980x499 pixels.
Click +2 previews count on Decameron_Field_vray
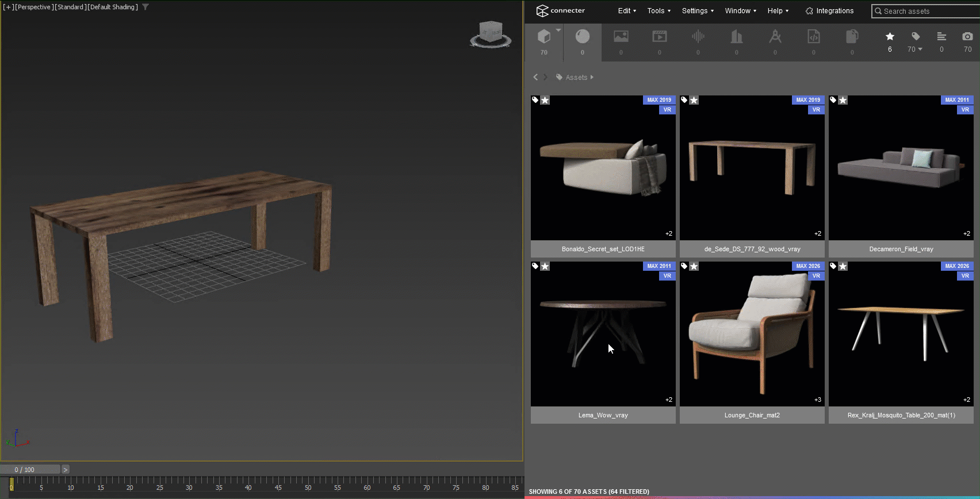[x=967, y=233]
